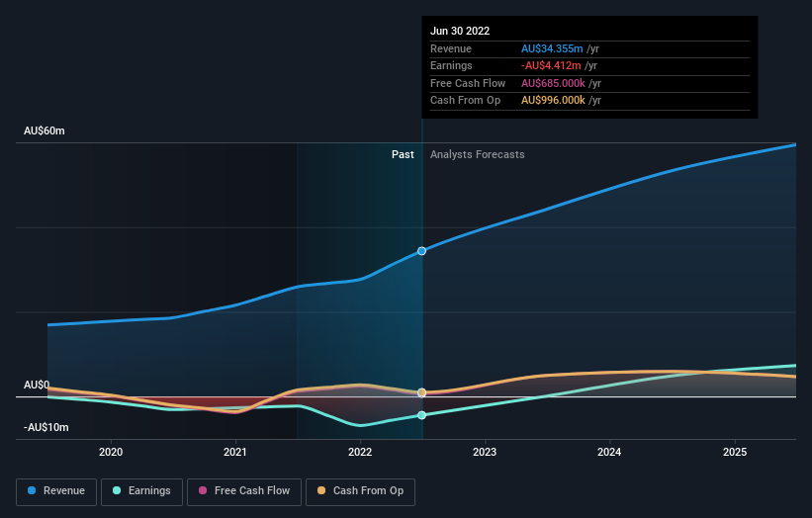Viewport: 812px width, 518px height.
Task: Select the 2022 x-axis label
Action: [360, 452]
